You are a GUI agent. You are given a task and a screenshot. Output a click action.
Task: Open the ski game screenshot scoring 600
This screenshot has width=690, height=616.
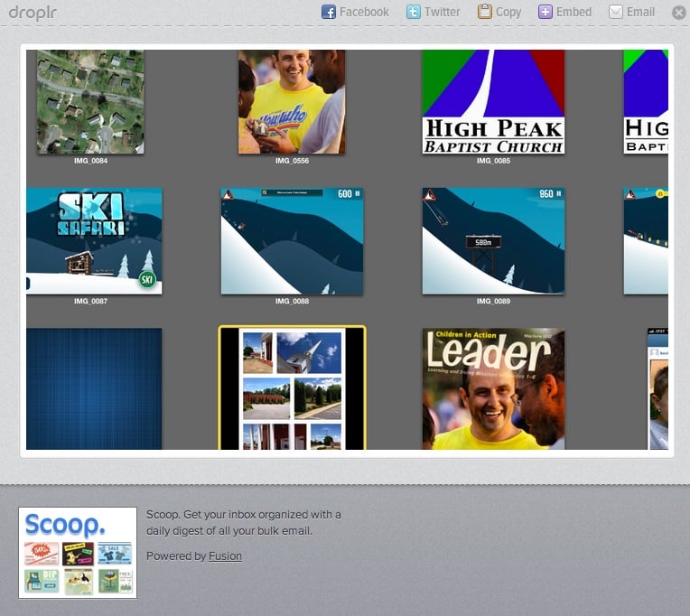[292, 241]
